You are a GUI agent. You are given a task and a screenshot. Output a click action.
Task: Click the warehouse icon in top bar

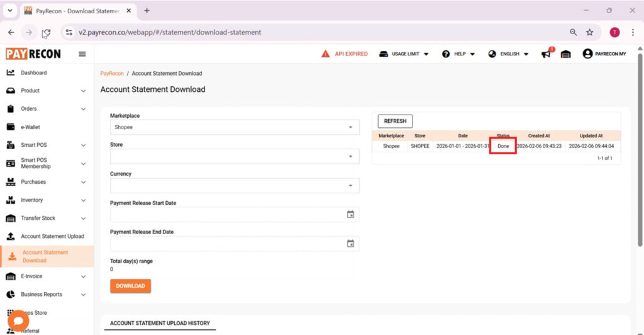coord(565,54)
